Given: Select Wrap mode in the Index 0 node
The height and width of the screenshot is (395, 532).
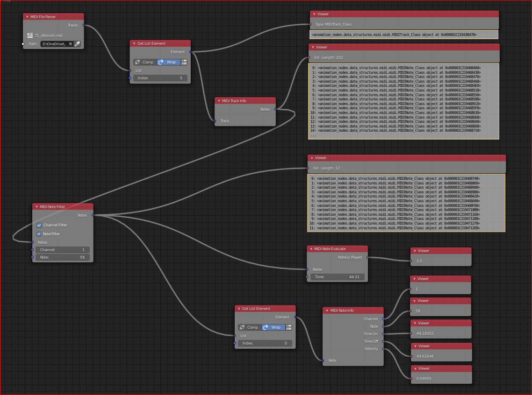Looking at the screenshot, I should click(x=273, y=327).
